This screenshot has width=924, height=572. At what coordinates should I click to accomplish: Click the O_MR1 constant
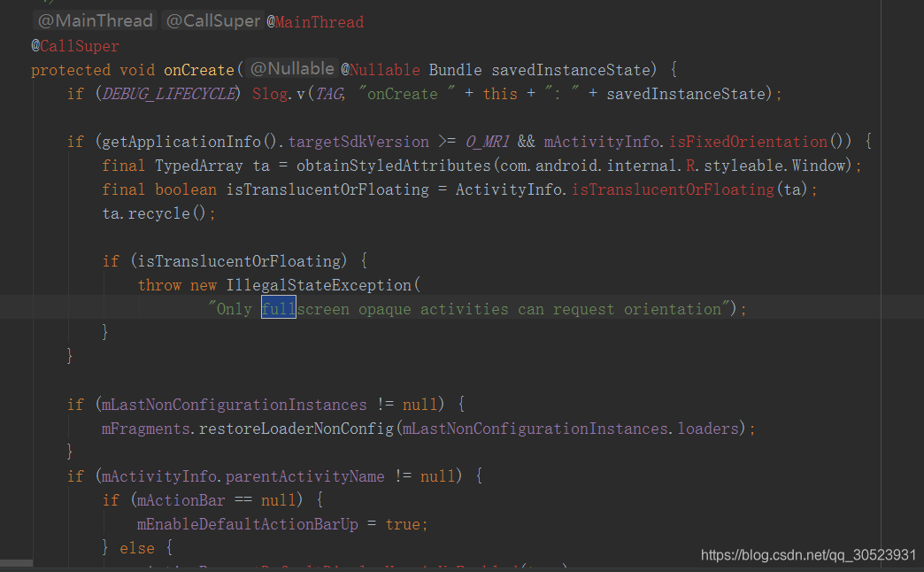[488, 143]
